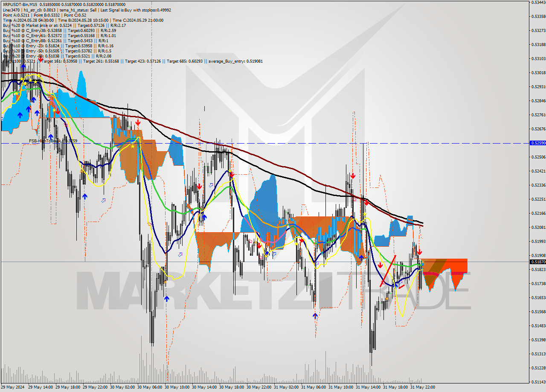546x392 pixels.
Task: Click the '30 May 10:00' time axis label
Action: [x=177, y=387]
